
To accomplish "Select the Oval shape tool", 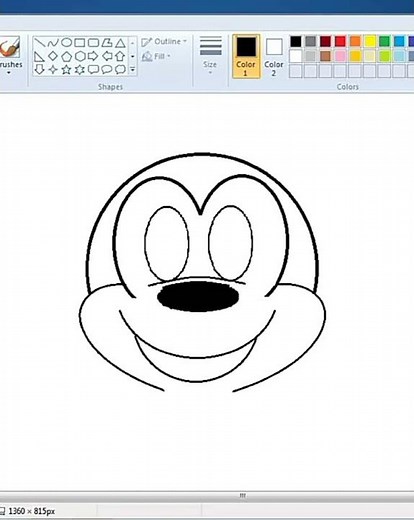I will 67,42.
